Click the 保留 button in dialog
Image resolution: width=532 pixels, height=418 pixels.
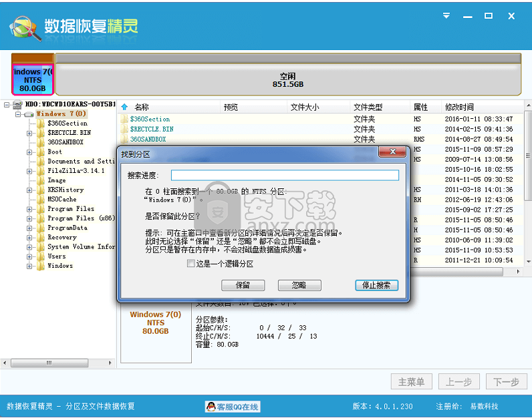click(x=243, y=285)
